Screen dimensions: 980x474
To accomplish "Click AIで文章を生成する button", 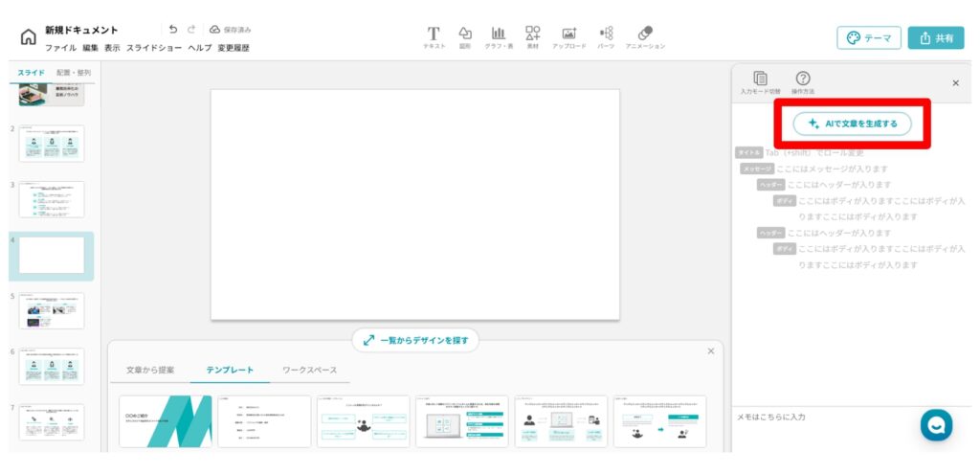I will coord(852,124).
